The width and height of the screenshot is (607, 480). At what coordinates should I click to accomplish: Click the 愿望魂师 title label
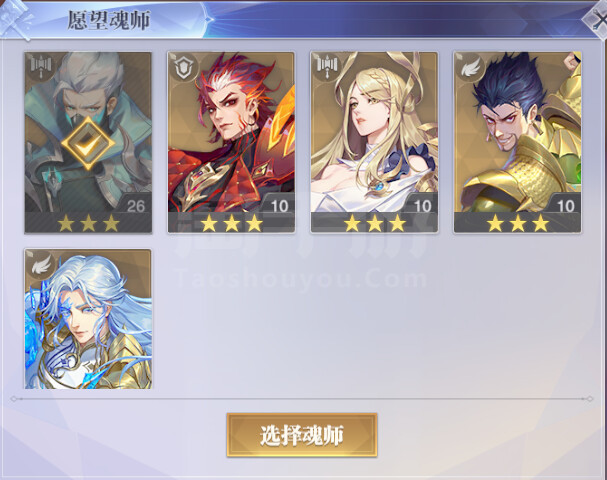109,20
